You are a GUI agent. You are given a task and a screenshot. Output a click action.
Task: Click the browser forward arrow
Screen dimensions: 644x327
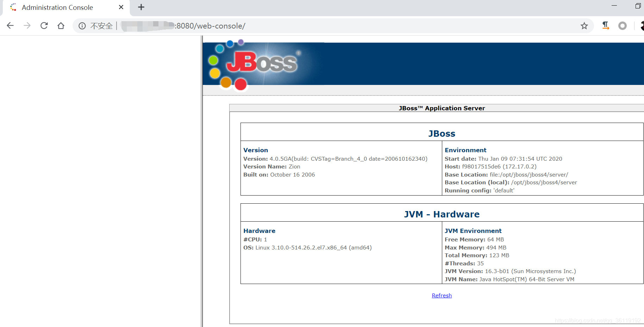[x=27, y=26]
